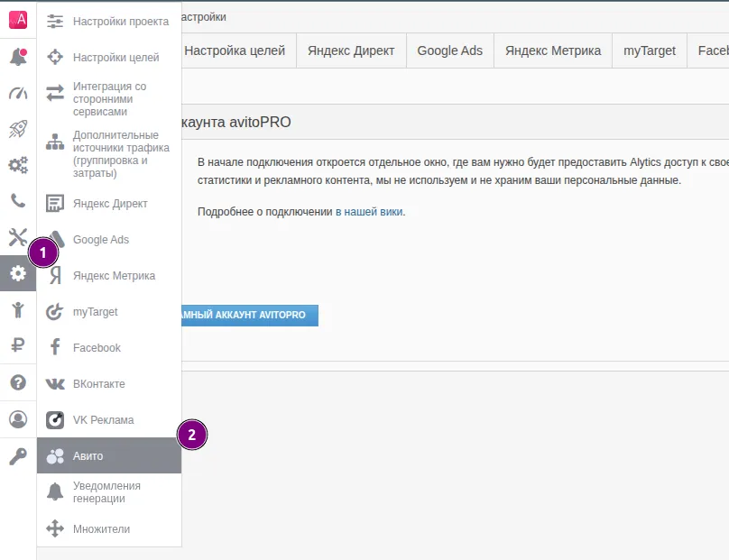
Task: Click the sliders icon beside Настройки проекта
Action: pyautogui.click(x=55, y=22)
